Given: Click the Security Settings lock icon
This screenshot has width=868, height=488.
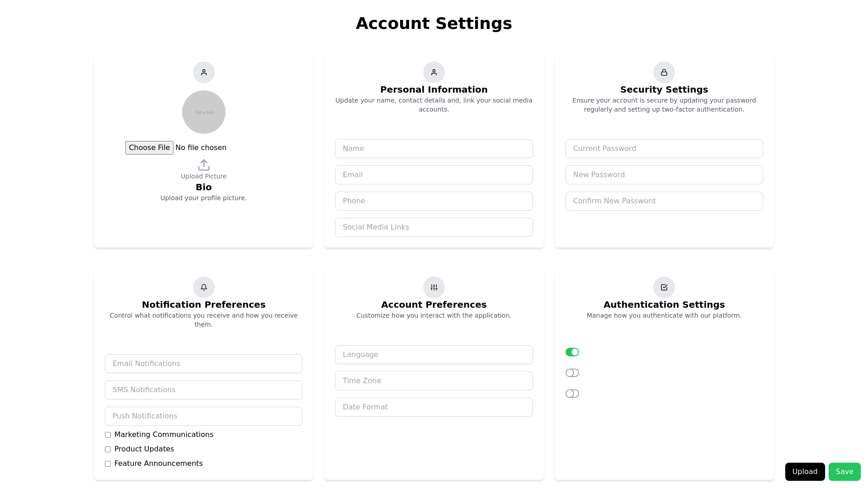Looking at the screenshot, I should point(664,72).
